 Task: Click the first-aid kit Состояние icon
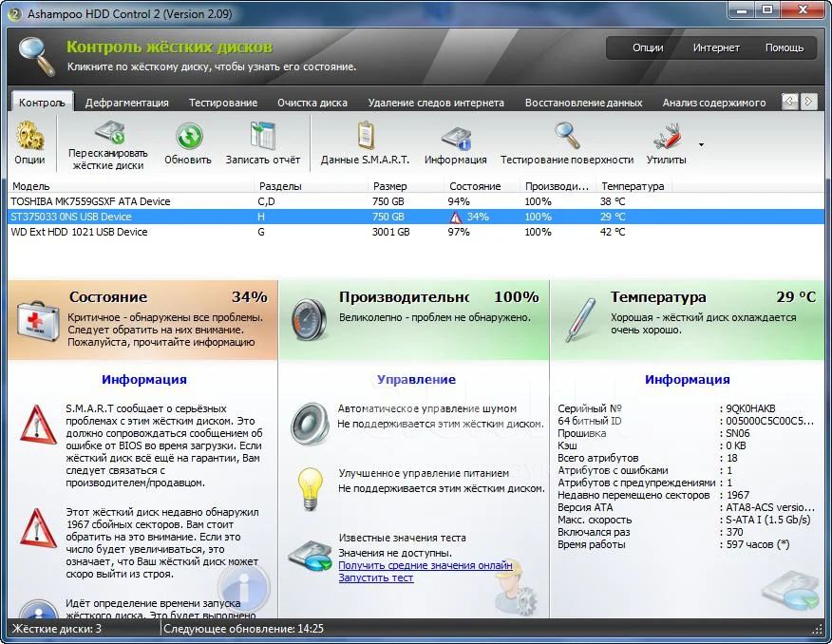tap(38, 321)
